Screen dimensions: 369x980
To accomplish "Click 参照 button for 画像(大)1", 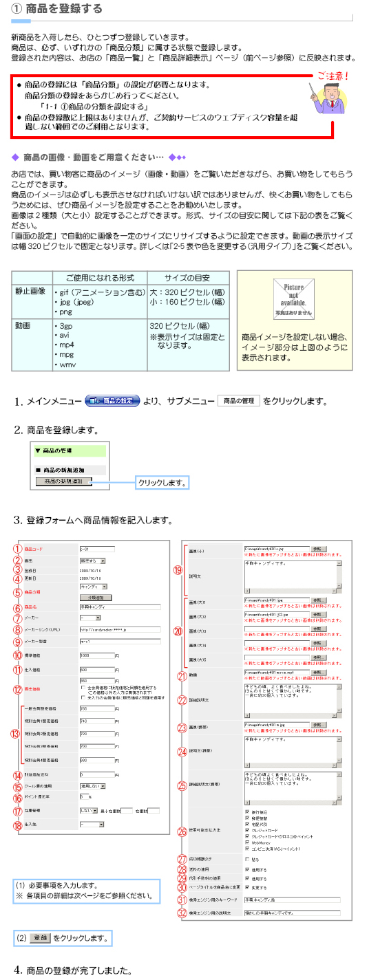I will click(x=319, y=600).
